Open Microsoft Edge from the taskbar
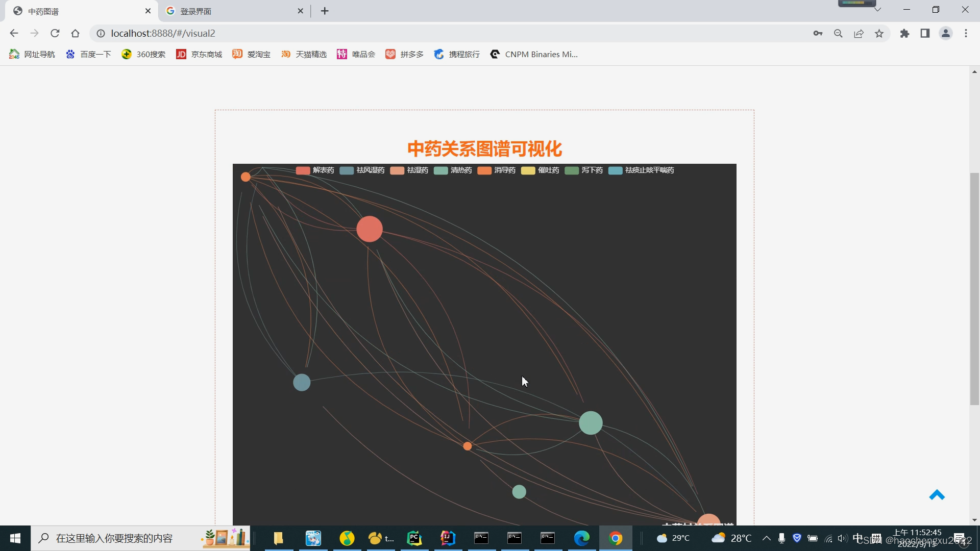Screen dimensions: 980x551 tap(581, 538)
